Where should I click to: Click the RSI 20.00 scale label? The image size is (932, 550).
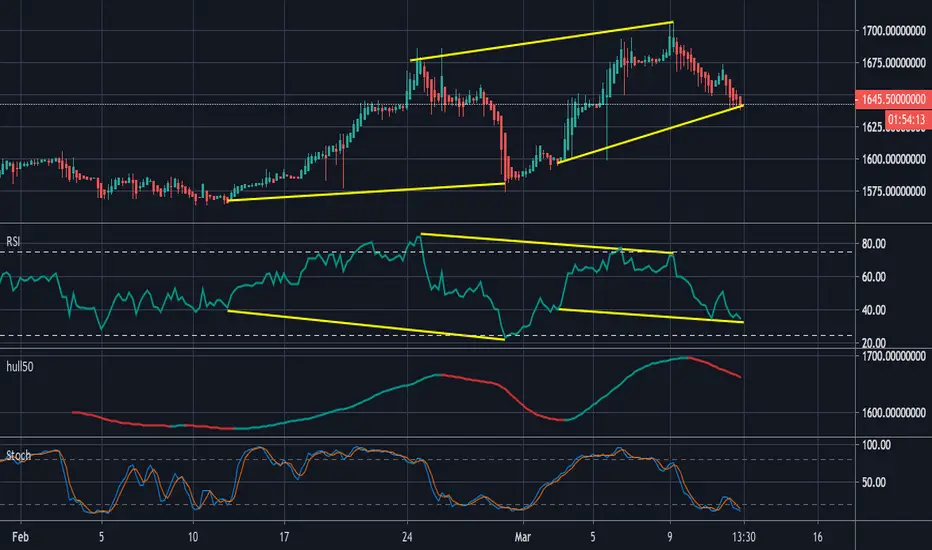click(x=873, y=342)
